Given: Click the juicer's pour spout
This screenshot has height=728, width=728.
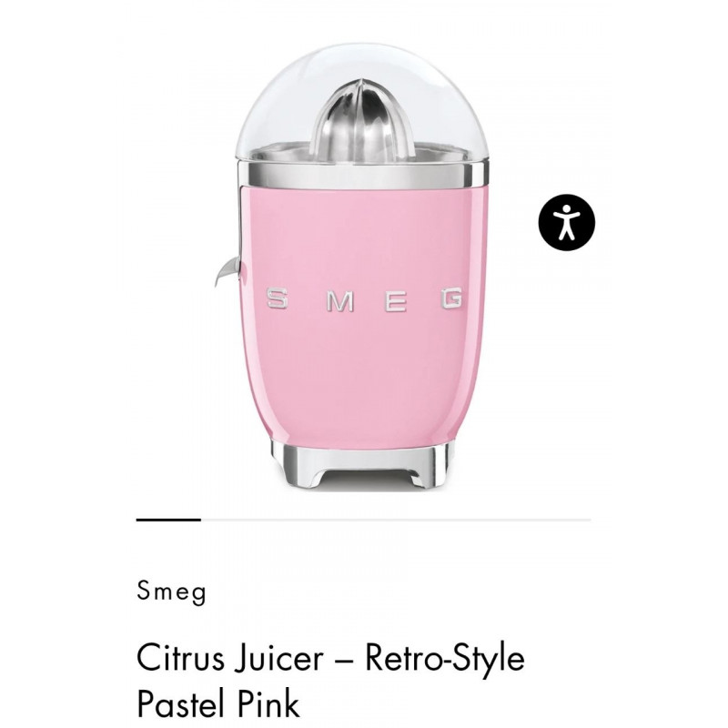Looking at the screenshot, I should pos(228,270).
